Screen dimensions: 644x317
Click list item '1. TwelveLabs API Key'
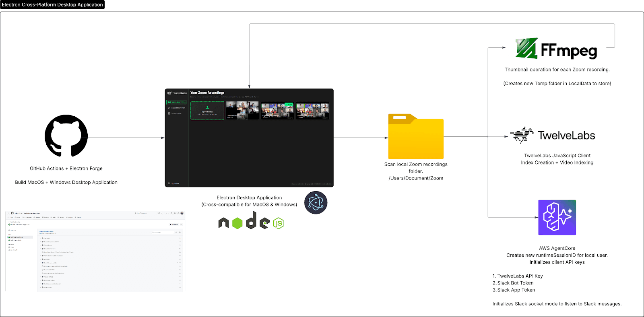[518, 276]
